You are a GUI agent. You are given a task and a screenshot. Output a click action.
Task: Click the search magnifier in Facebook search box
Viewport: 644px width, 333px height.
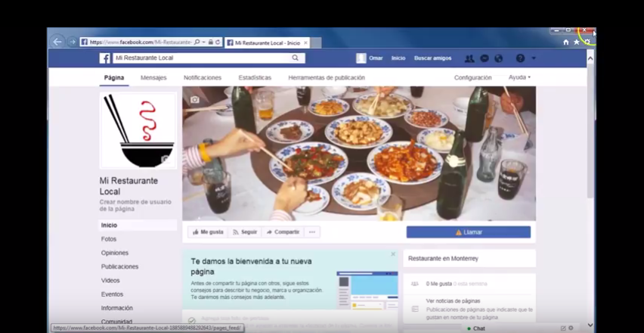click(296, 58)
